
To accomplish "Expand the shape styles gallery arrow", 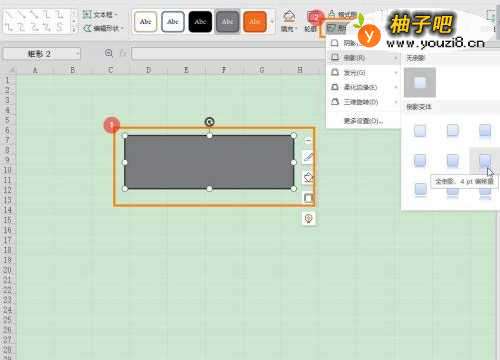I will 272,22.
